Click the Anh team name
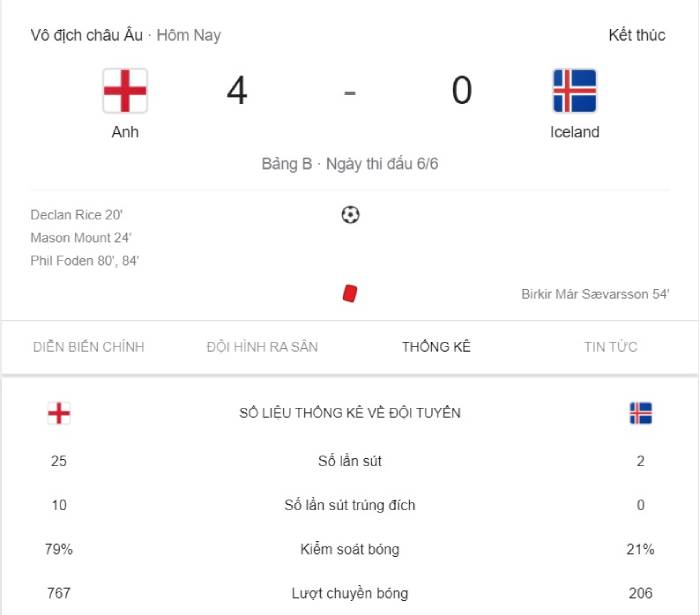The width and height of the screenshot is (700, 615). coord(125,132)
